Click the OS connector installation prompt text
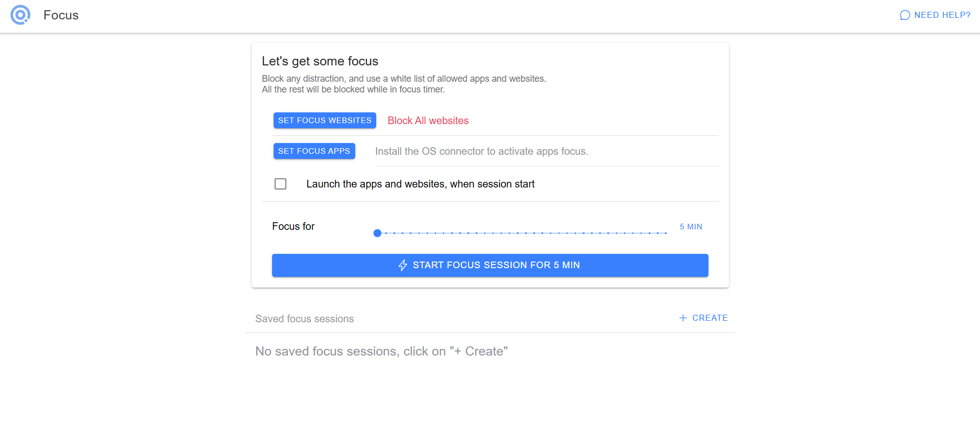 [482, 151]
